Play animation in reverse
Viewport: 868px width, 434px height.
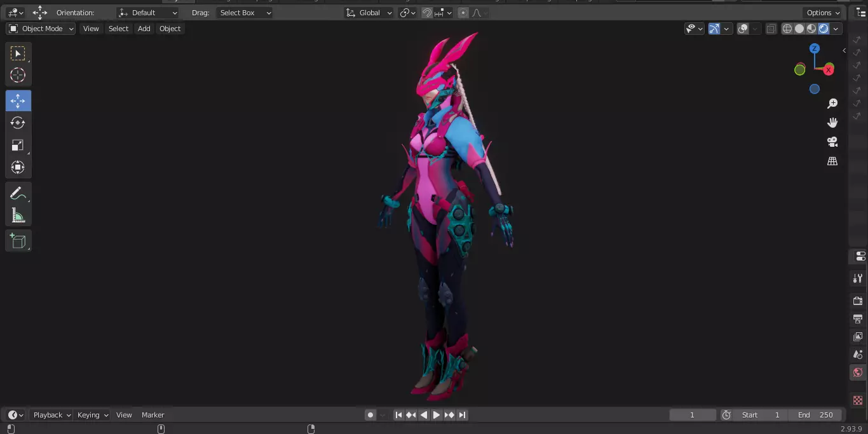click(x=424, y=415)
